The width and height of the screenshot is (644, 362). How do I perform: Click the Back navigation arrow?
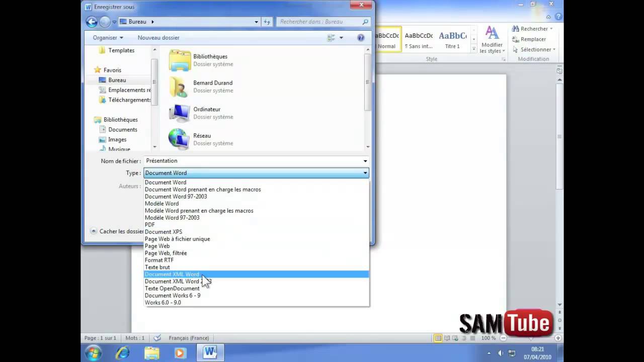coord(92,22)
